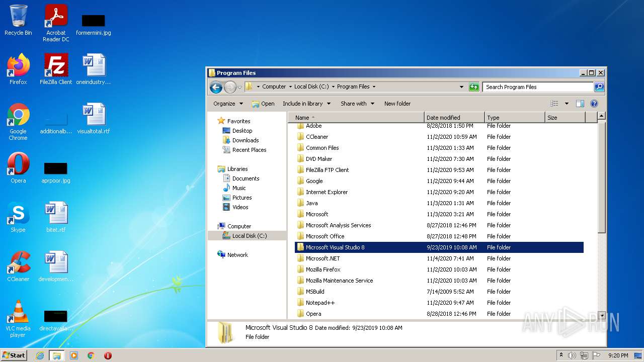This screenshot has height=362, width=644.
Task: Click the file list vertical scrollbar
Action: [601, 177]
